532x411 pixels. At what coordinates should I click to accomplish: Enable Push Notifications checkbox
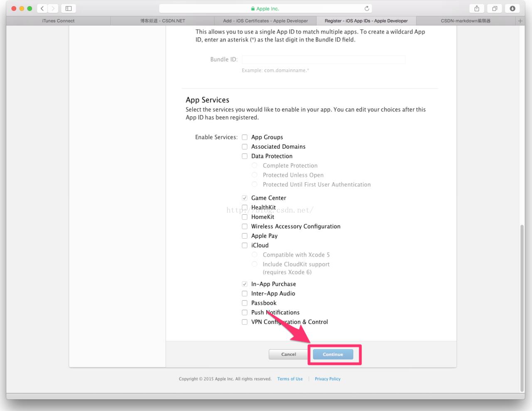245,313
